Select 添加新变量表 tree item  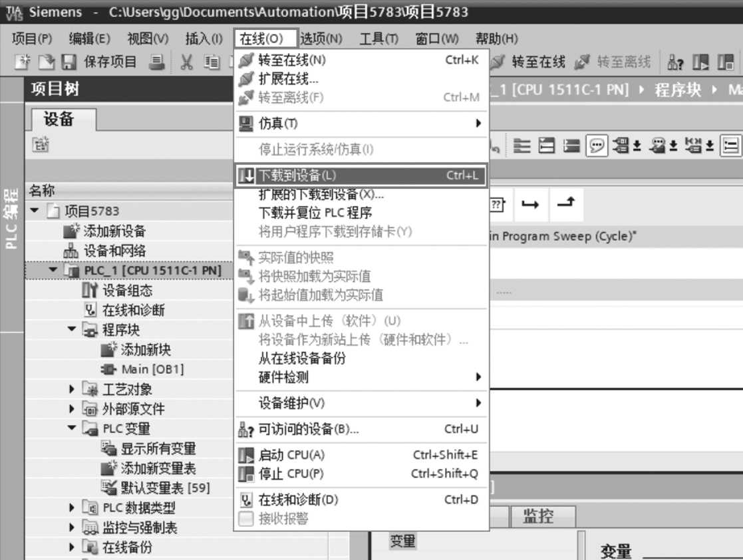tap(158, 468)
